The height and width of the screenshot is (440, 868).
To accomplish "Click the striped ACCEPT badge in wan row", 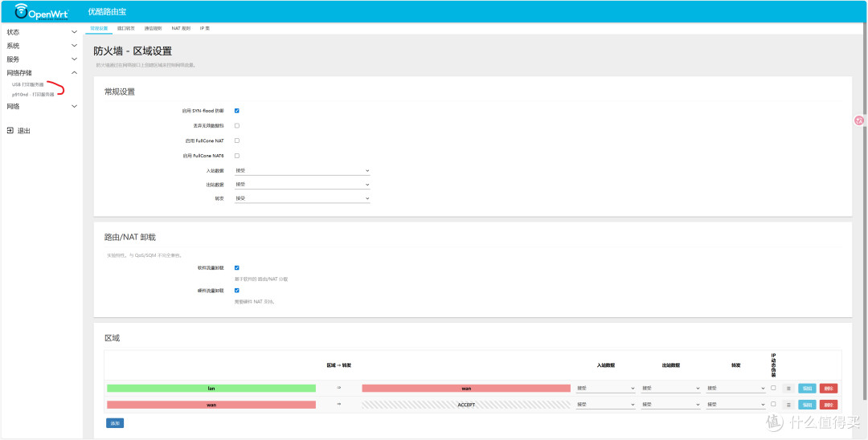I will [x=466, y=405].
